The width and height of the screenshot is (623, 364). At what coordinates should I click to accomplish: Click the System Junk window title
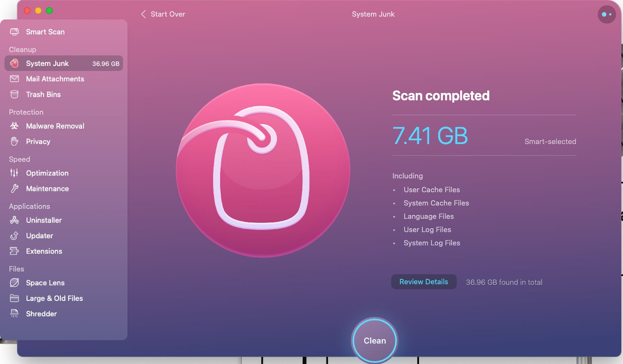click(373, 14)
